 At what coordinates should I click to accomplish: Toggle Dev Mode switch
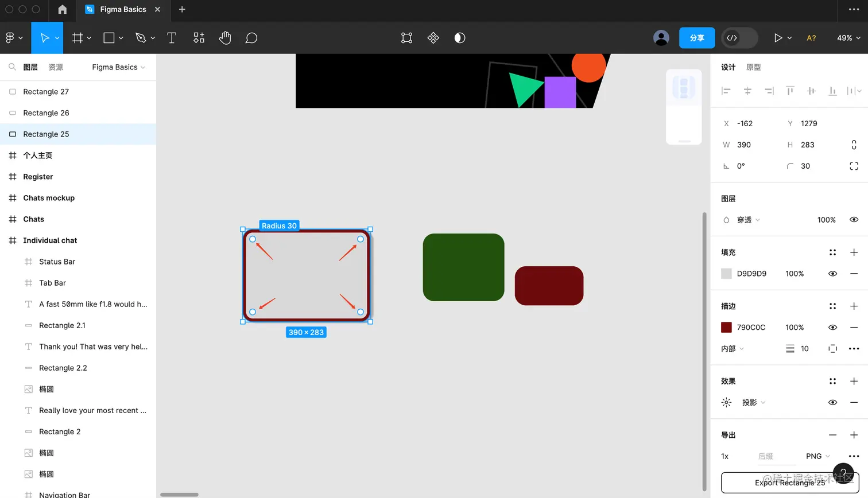pyautogui.click(x=739, y=38)
